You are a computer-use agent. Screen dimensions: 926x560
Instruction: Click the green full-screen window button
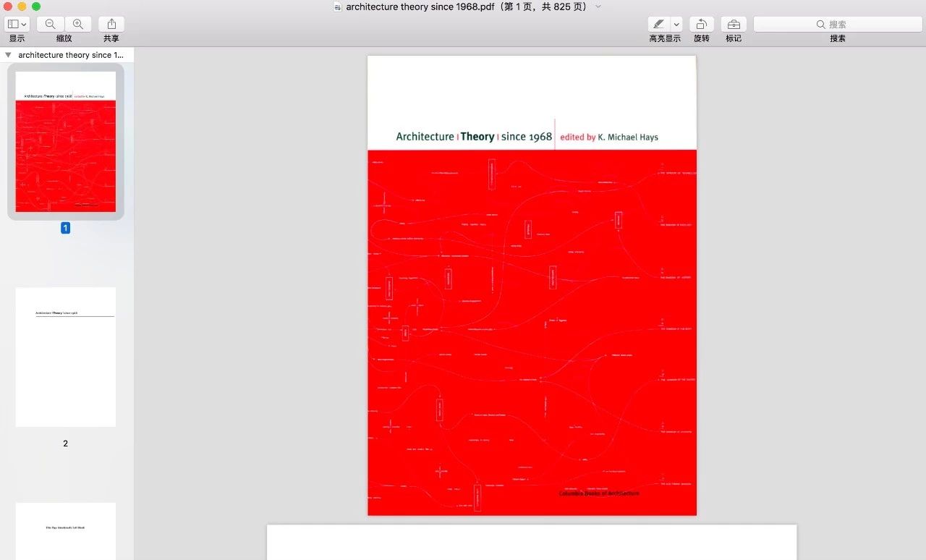36,7
